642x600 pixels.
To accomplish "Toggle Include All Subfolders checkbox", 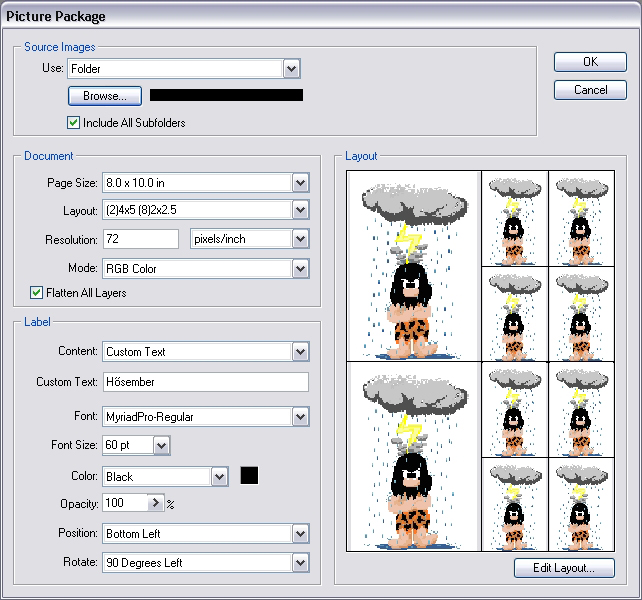I will [x=73, y=123].
